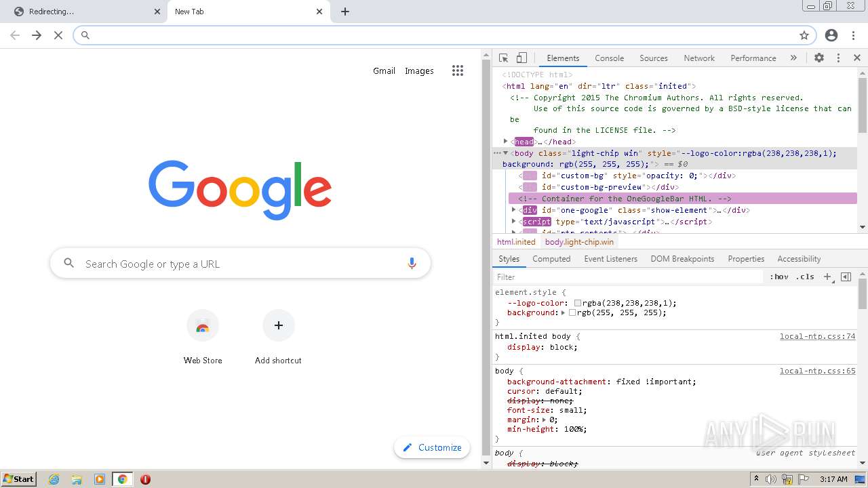Click Search Google or type a URL box
The width and height of the screenshot is (868, 488).
tap(240, 264)
